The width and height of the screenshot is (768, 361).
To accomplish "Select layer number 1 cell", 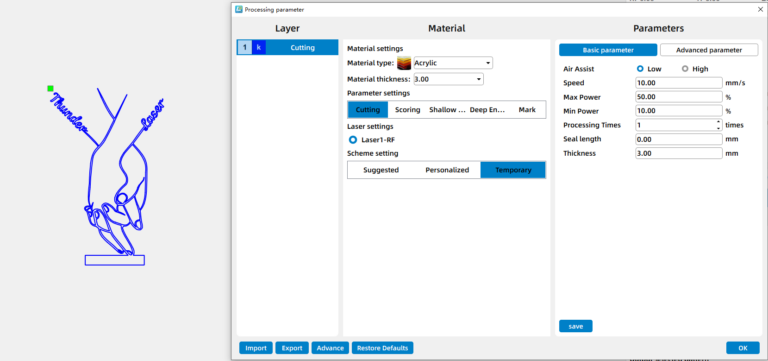I will [244, 48].
